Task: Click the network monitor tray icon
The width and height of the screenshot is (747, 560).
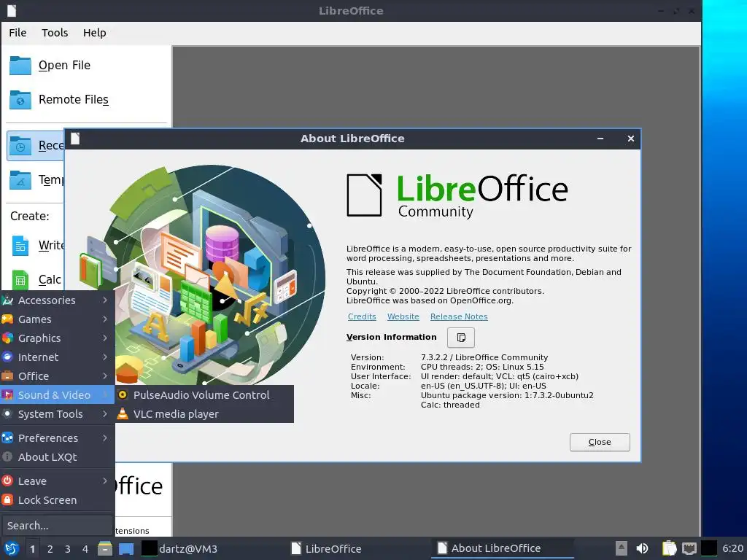Action: point(689,548)
